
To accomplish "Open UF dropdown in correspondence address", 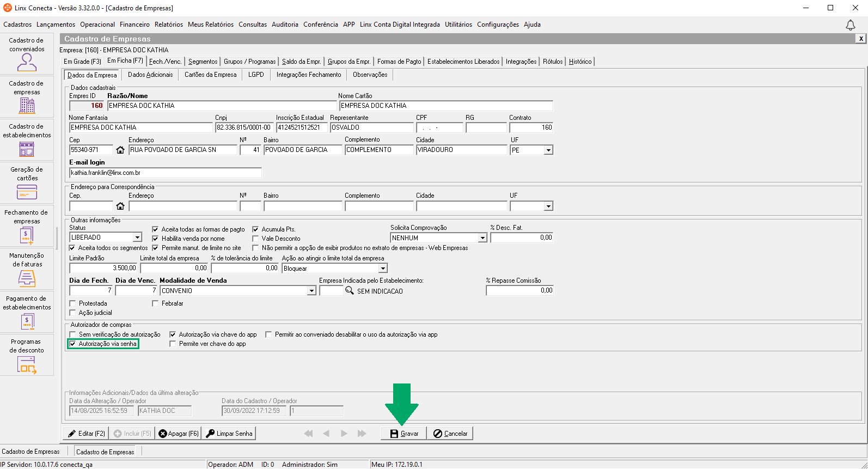I will click(x=548, y=206).
